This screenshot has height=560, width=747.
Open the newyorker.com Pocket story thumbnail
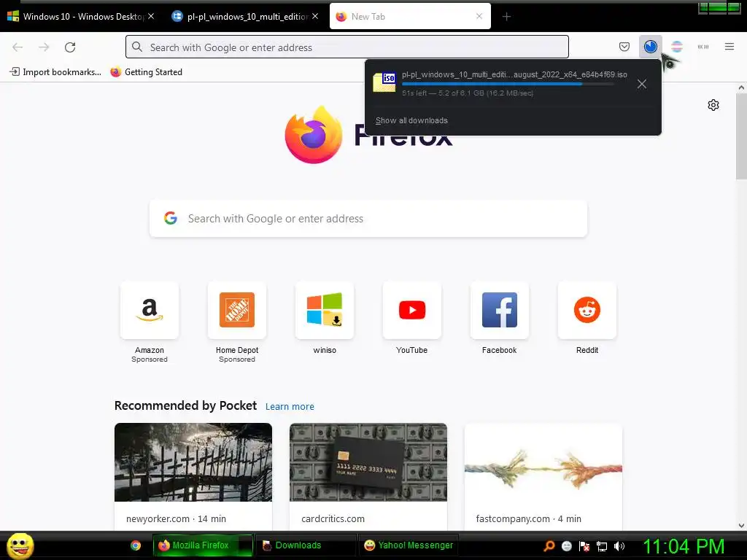tap(193, 462)
